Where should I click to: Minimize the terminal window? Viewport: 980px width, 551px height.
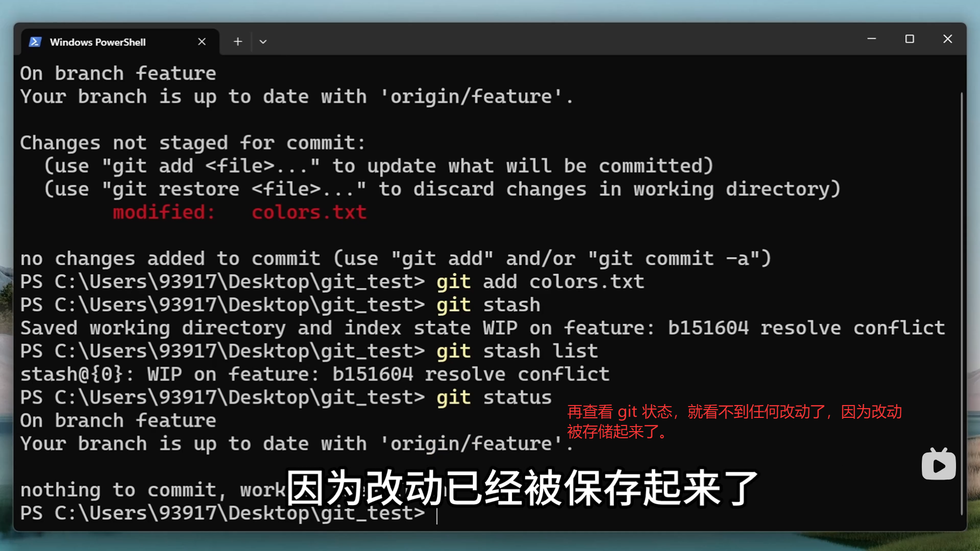(x=872, y=39)
